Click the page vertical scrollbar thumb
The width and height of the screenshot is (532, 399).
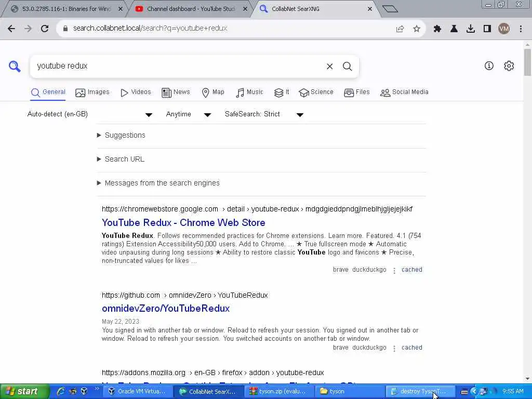point(527,62)
